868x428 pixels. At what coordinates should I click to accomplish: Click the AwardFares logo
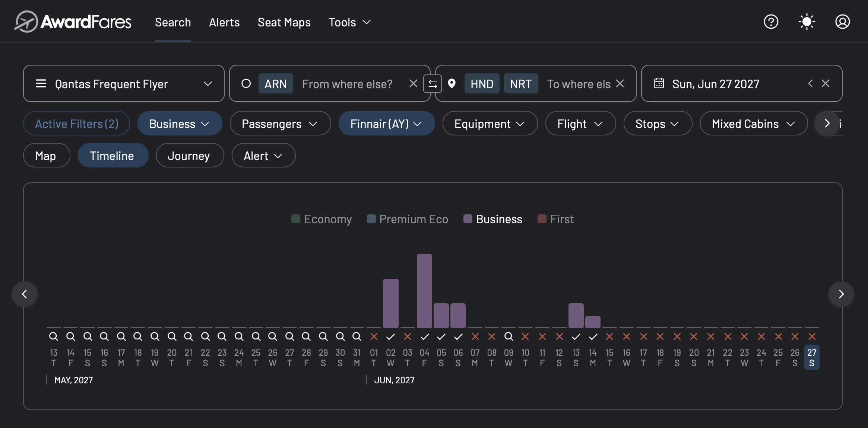click(73, 22)
